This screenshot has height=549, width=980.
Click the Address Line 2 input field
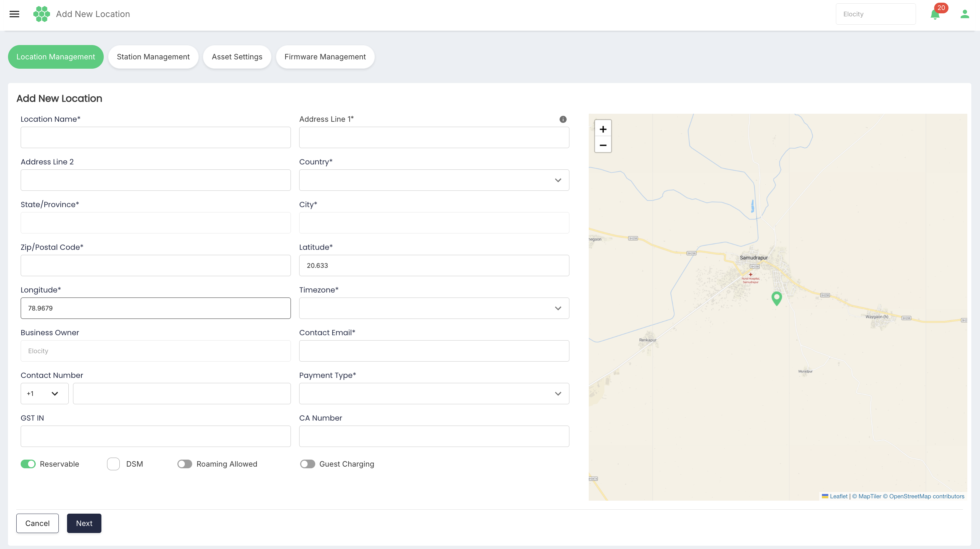tap(155, 180)
